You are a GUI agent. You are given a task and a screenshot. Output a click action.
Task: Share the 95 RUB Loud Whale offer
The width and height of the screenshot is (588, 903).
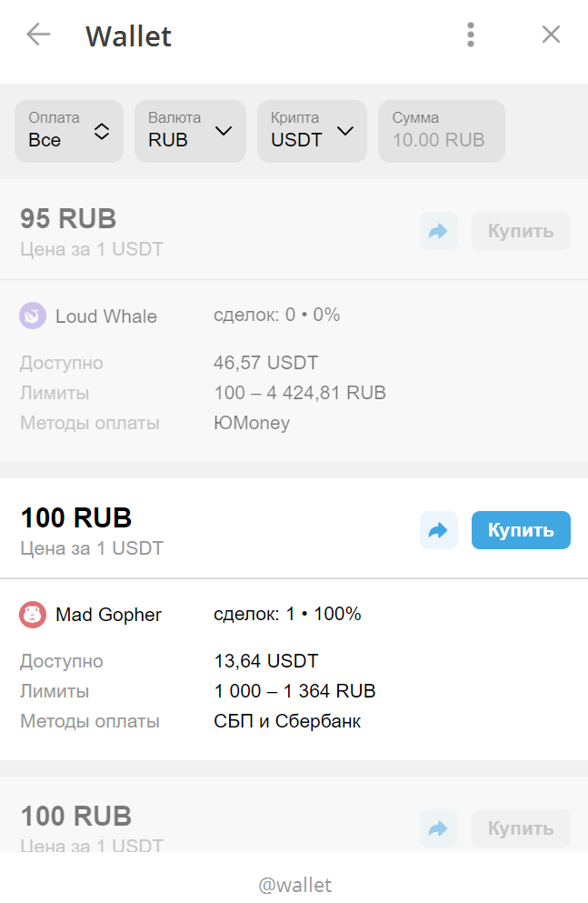pyautogui.click(x=438, y=231)
